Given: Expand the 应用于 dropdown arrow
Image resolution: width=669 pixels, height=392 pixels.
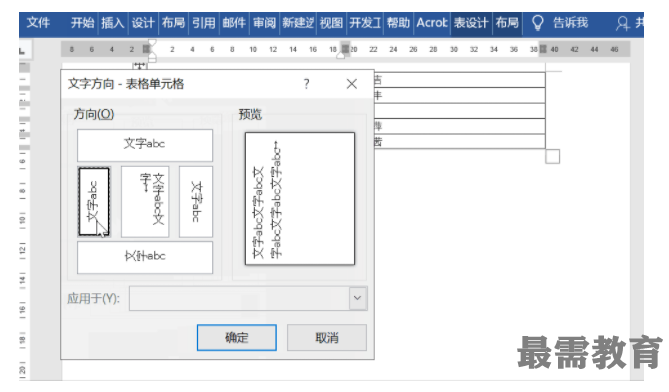Looking at the screenshot, I should pos(358,298).
